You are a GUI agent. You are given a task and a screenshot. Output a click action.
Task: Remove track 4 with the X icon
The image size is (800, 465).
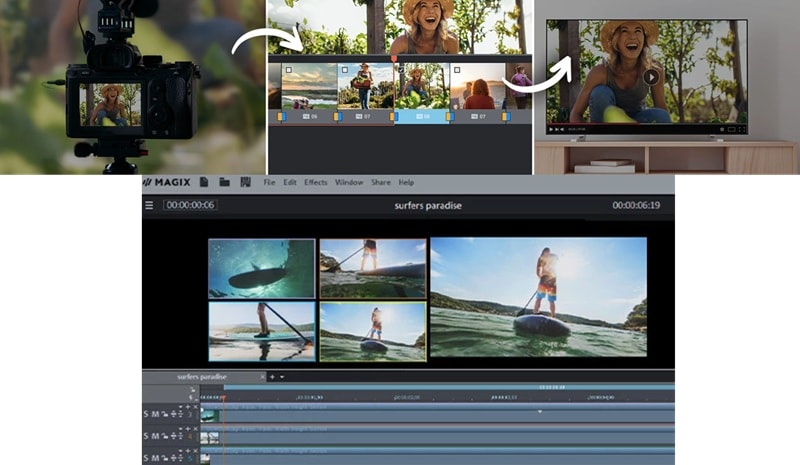coord(195,429)
